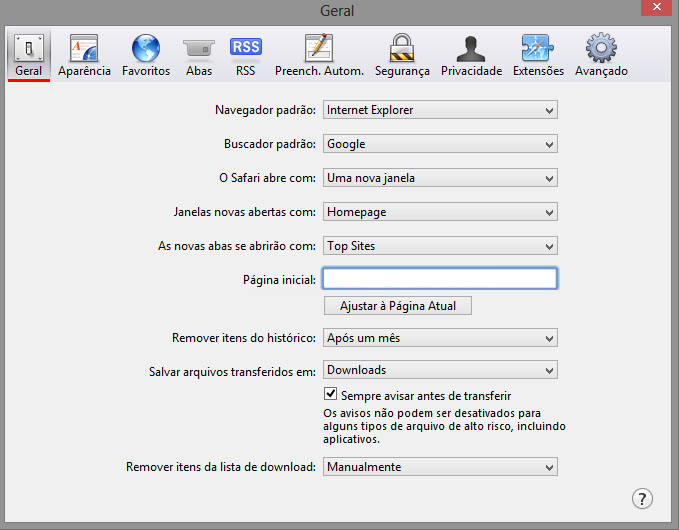This screenshot has height=530, width=679.
Task: Expand the Buscador padrão dropdown
Action: click(440, 144)
